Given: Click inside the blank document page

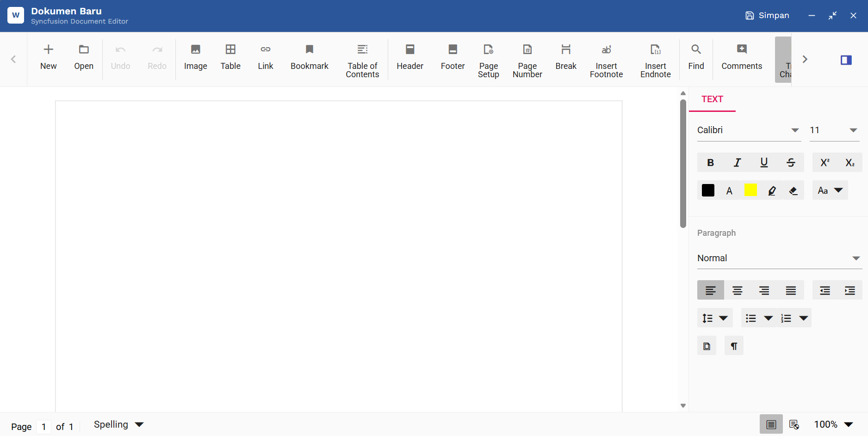Looking at the screenshot, I should [x=339, y=256].
